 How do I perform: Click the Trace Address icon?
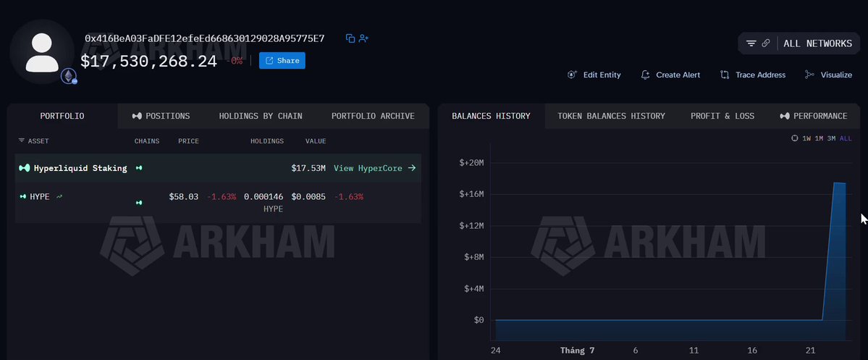725,75
